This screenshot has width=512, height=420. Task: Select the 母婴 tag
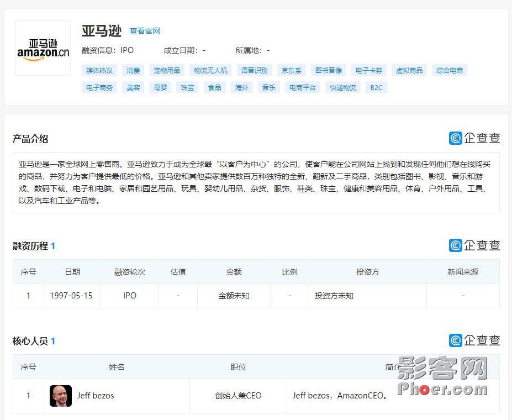[160, 87]
